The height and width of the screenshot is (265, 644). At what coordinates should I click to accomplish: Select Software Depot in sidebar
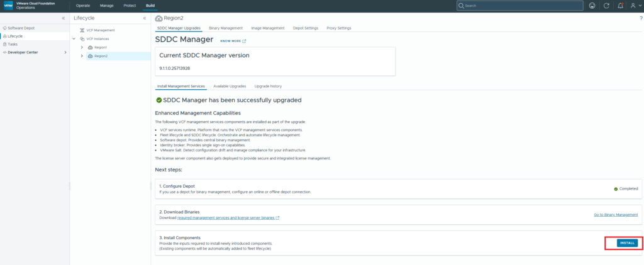(x=21, y=28)
